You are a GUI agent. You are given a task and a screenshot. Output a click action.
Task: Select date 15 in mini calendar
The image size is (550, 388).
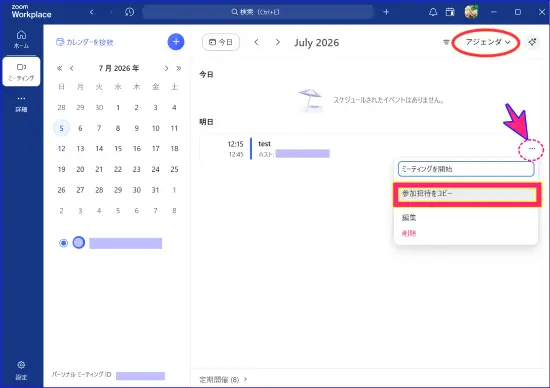(x=118, y=149)
